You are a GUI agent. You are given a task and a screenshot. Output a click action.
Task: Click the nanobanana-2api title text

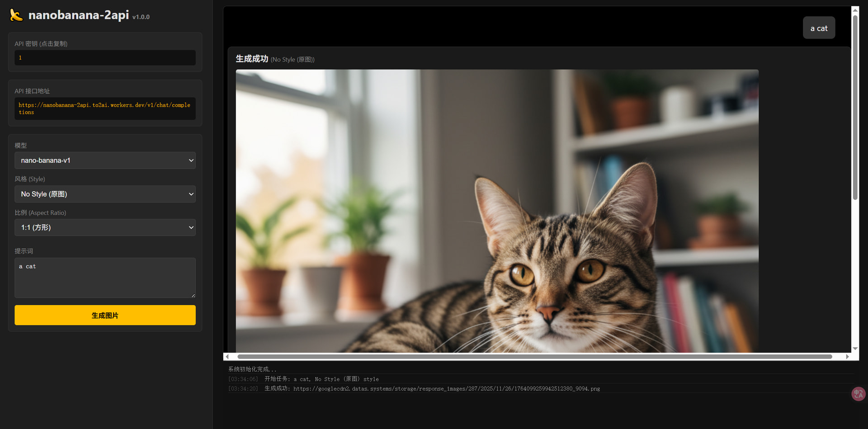pyautogui.click(x=79, y=15)
